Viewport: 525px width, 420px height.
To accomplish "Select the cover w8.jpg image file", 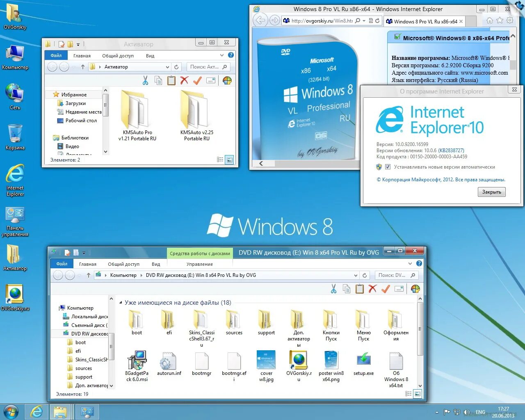I will click(266, 366).
